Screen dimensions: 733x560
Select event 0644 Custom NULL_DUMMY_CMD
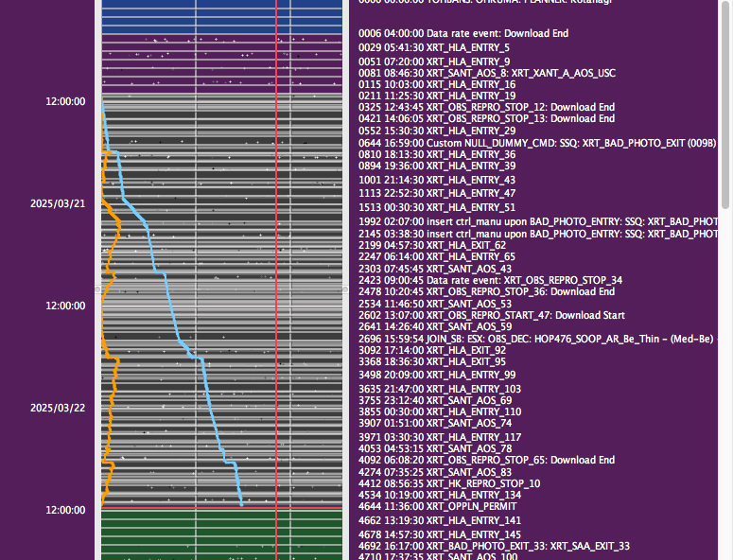[537, 144]
